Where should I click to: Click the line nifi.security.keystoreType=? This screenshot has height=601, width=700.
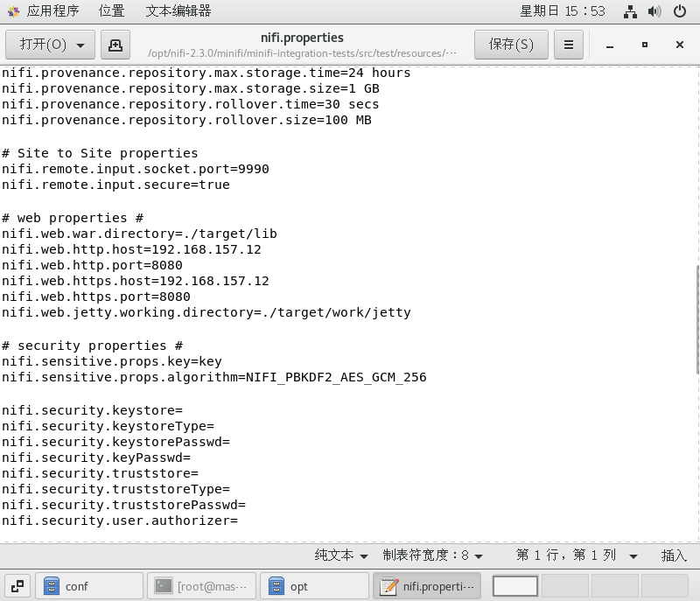click(108, 426)
